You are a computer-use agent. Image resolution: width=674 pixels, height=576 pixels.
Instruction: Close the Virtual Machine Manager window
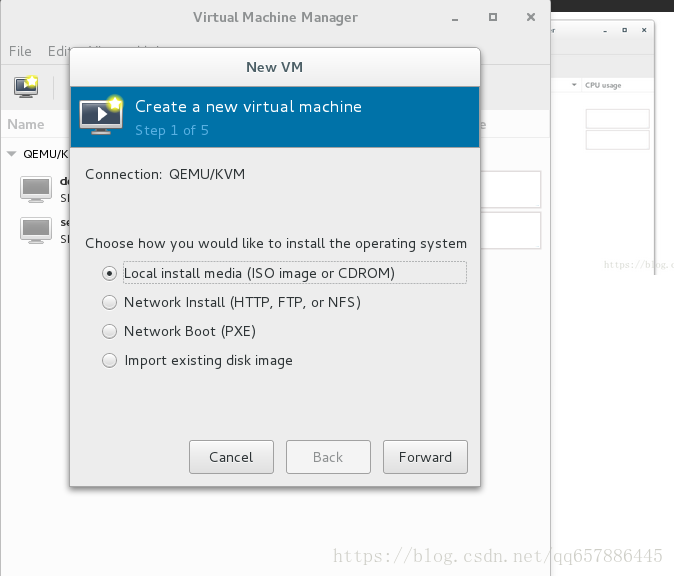click(x=531, y=17)
